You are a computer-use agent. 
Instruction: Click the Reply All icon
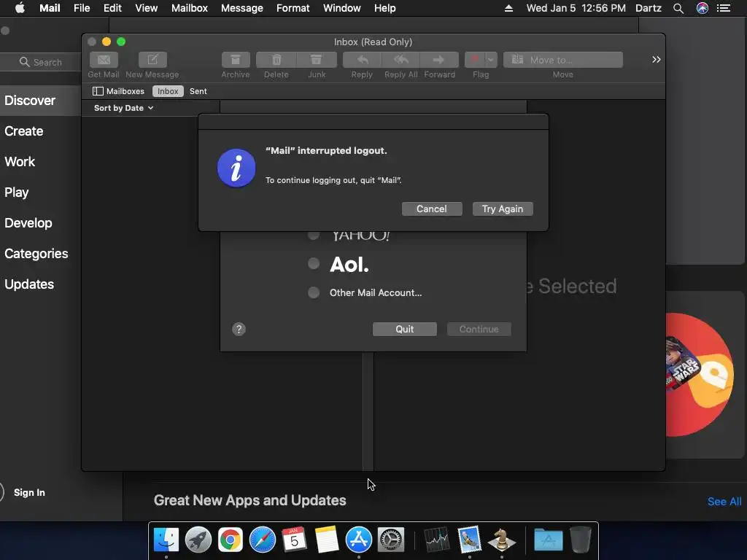tap(401, 60)
